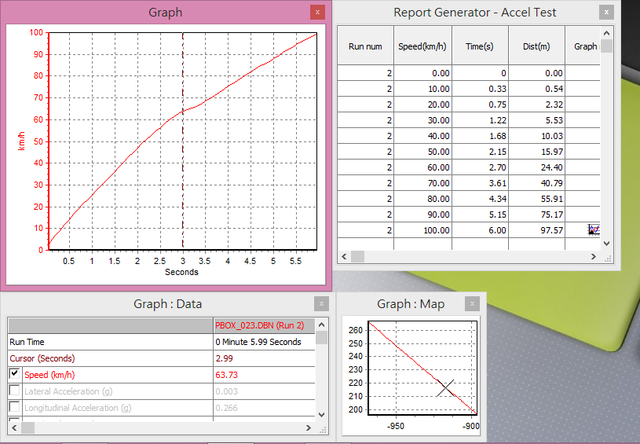Select the Time cell 5.15
This screenshot has height=444, width=640.
[x=480, y=214]
